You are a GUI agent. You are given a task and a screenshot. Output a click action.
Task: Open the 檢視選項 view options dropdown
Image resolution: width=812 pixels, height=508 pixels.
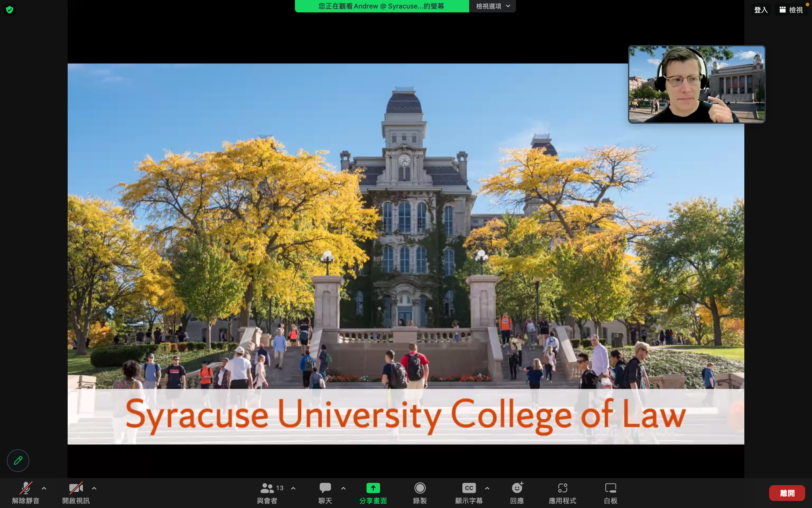point(493,6)
